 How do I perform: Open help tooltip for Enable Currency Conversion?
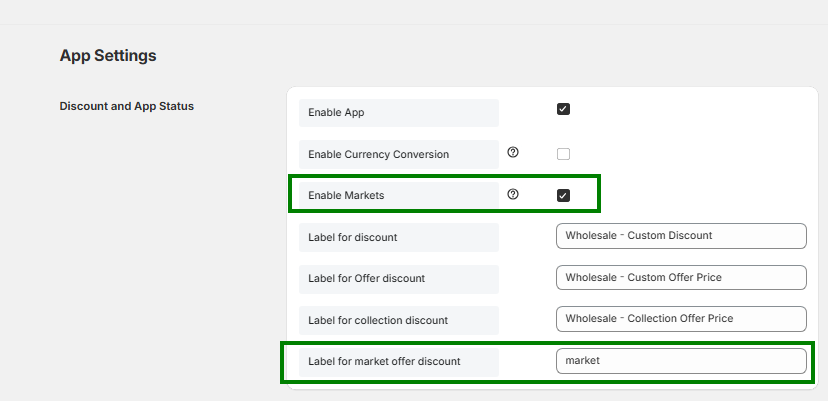click(513, 152)
